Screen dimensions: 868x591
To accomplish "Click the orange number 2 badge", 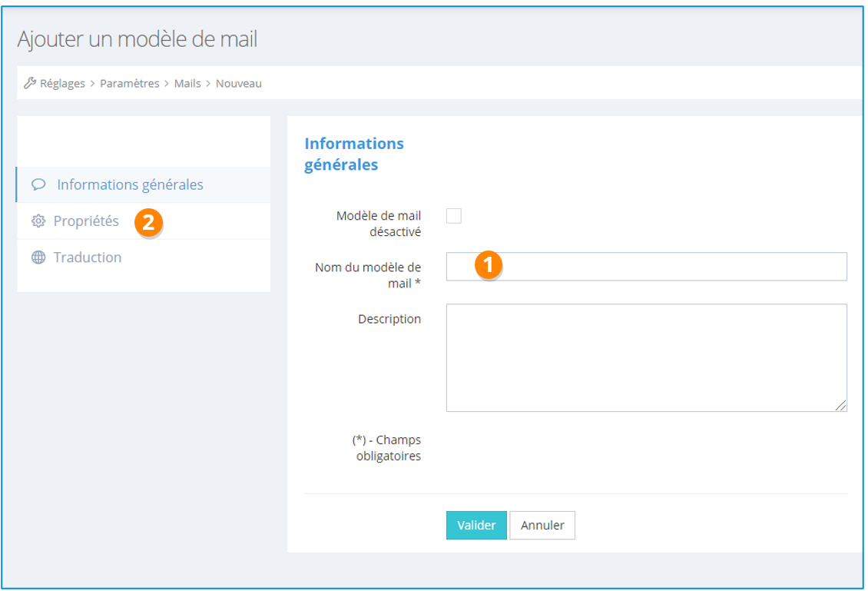I will click(x=147, y=223).
